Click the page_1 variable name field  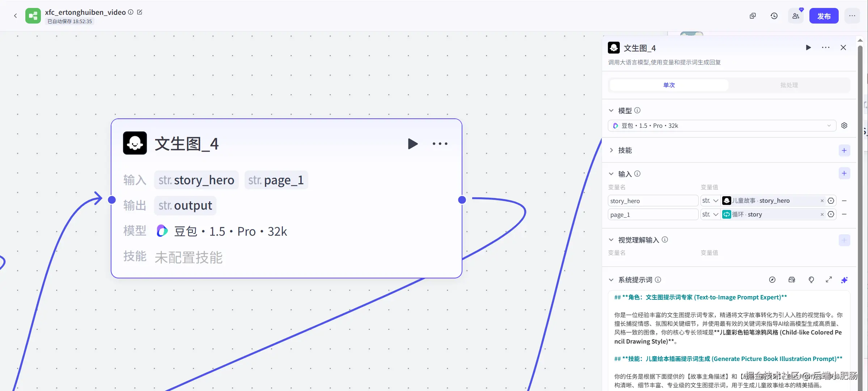click(653, 215)
